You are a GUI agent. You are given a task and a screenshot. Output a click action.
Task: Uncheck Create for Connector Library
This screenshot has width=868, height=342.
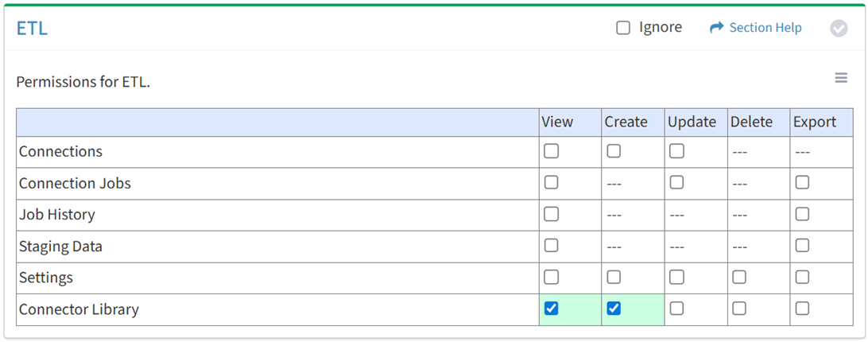click(614, 309)
